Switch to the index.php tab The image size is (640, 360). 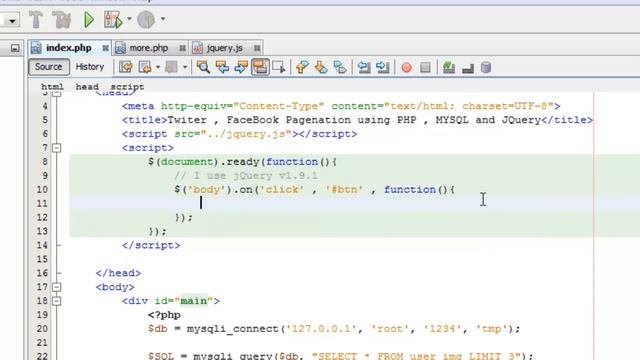[x=68, y=48]
